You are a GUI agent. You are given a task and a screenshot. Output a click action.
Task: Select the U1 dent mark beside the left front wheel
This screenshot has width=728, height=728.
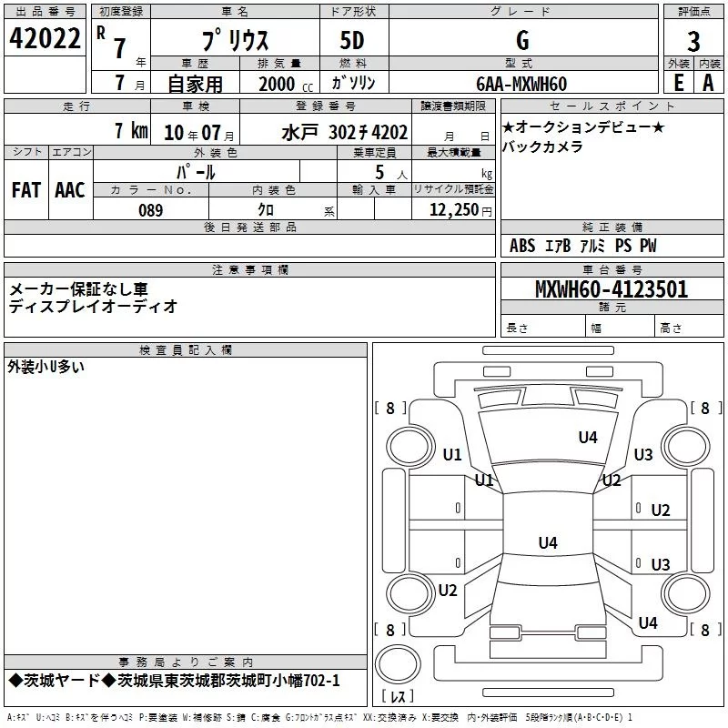(x=452, y=454)
